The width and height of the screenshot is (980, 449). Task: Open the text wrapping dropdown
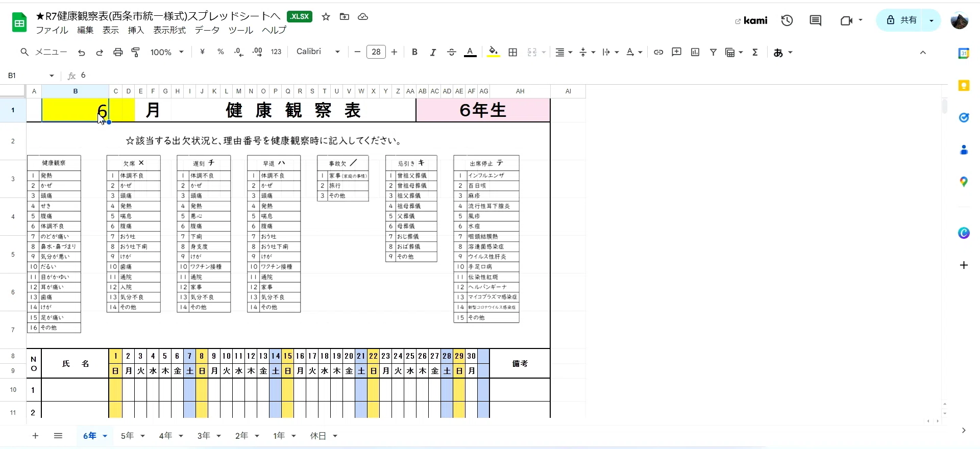[x=610, y=52]
